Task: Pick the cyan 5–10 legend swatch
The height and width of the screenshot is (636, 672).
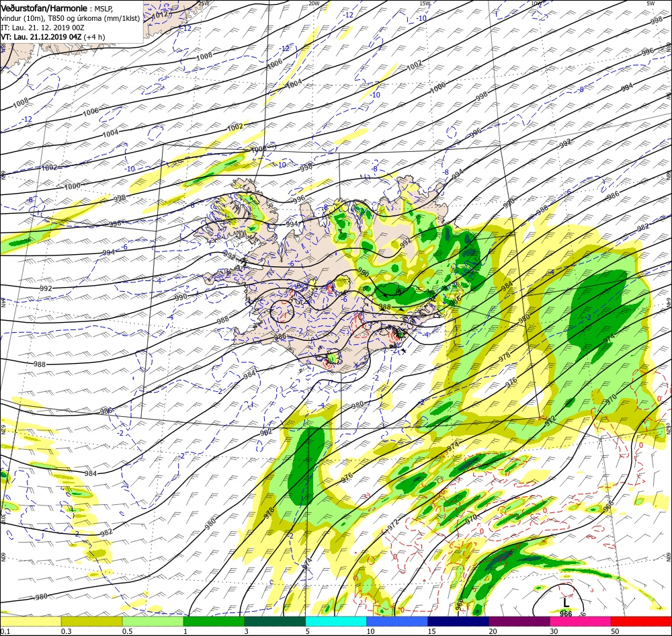Action: click(x=336, y=621)
